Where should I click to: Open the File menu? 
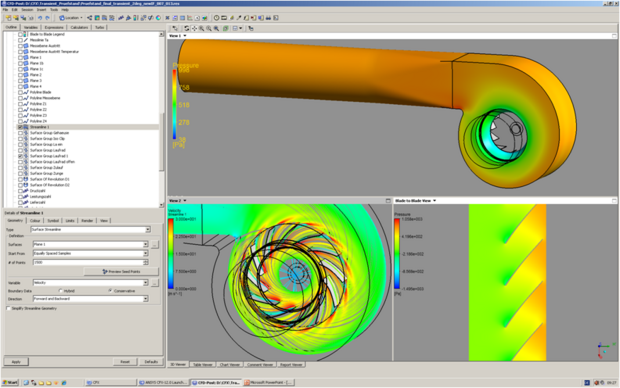[x=5, y=9]
